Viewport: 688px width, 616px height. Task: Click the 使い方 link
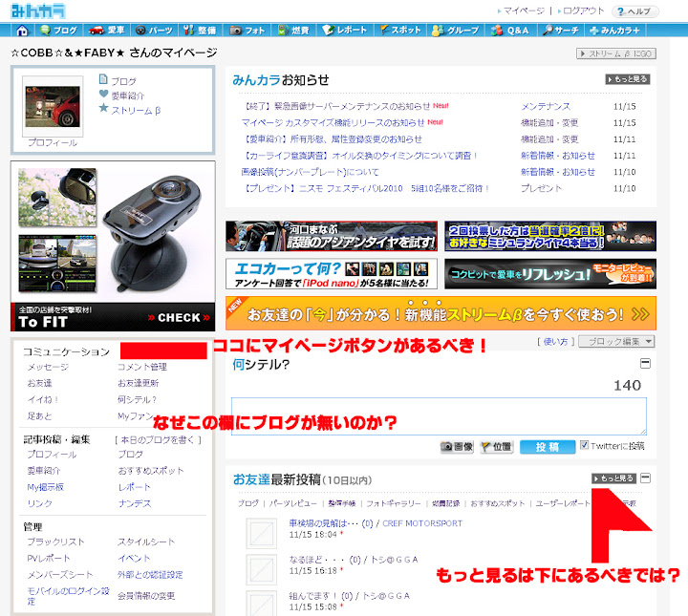pos(555,342)
